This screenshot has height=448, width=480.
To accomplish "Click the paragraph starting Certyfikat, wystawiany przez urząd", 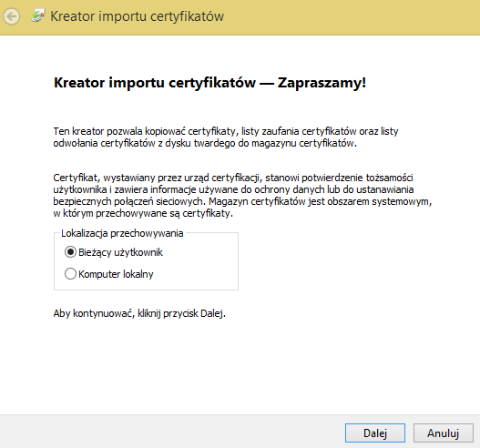I will (x=242, y=196).
